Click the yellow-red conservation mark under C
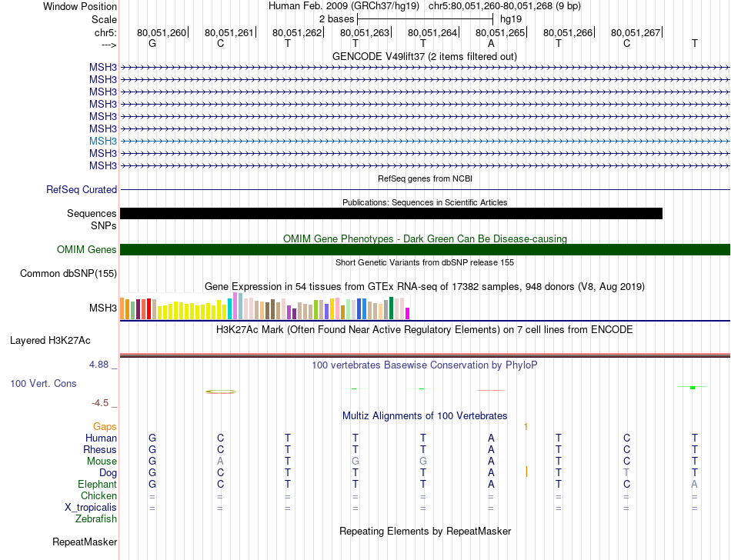Viewport: 731px width, 560px height. coord(221,392)
